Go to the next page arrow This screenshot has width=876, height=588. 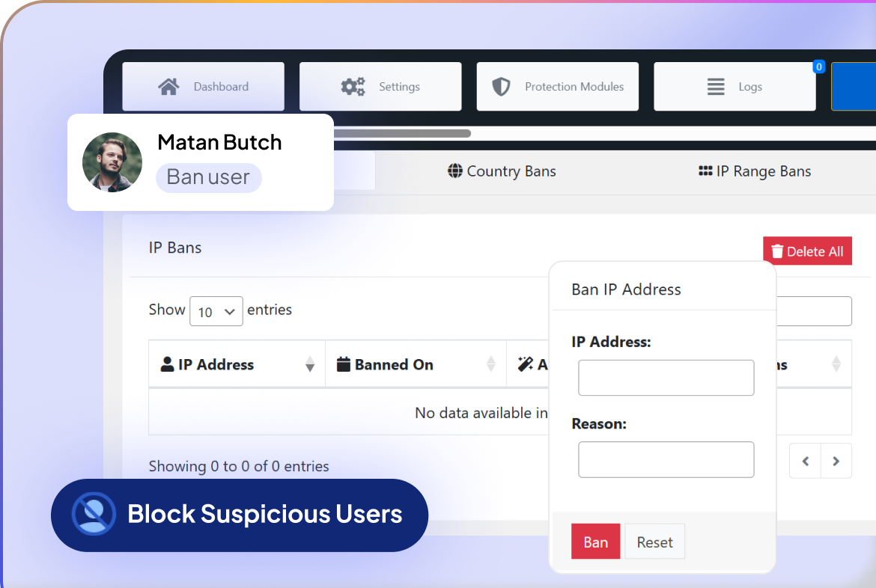[836, 462]
